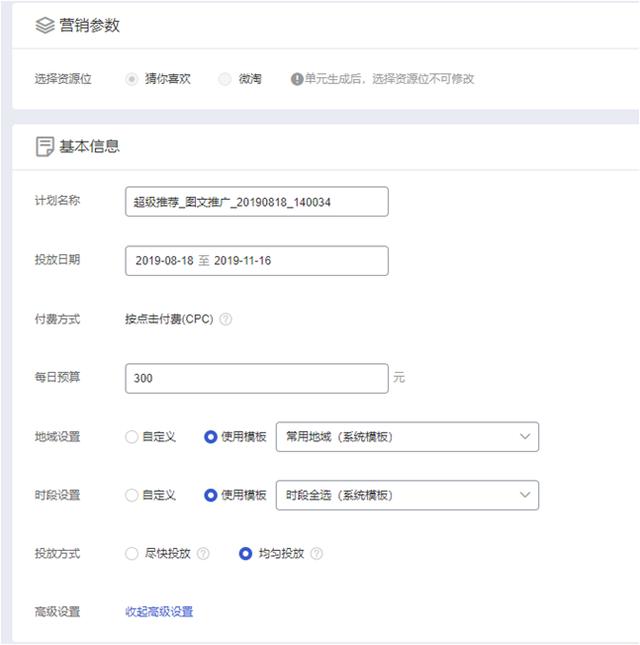640x645 pixels.
Task: Collapse settings via 收起高级设置 link
Action: [x=159, y=612]
